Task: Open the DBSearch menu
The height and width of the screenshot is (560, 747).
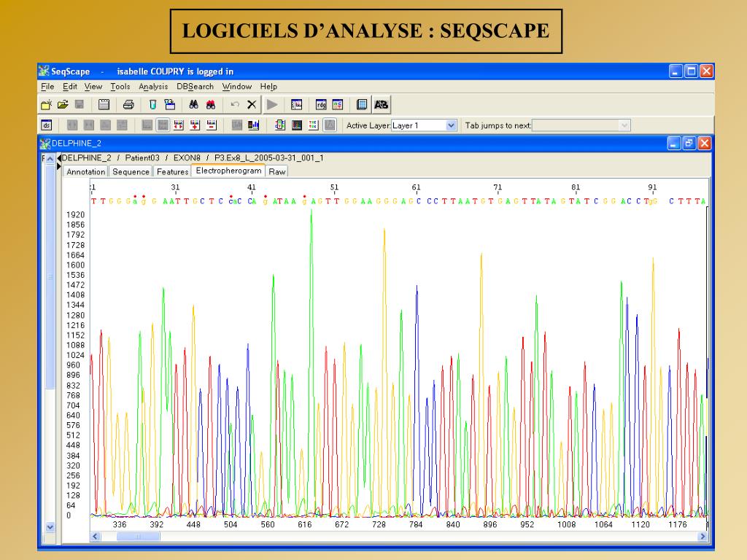Action: 195,87
